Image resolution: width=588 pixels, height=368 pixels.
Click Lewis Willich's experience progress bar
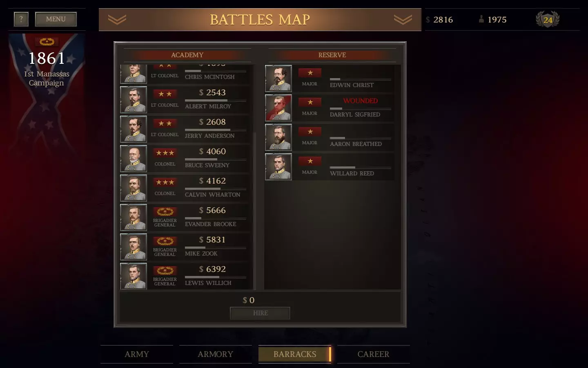click(216, 277)
